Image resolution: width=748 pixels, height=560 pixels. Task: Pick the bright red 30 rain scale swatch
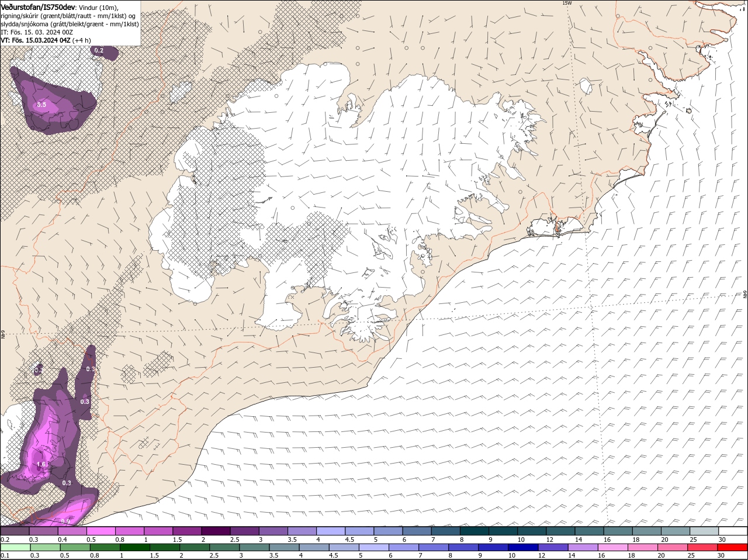click(x=733, y=548)
